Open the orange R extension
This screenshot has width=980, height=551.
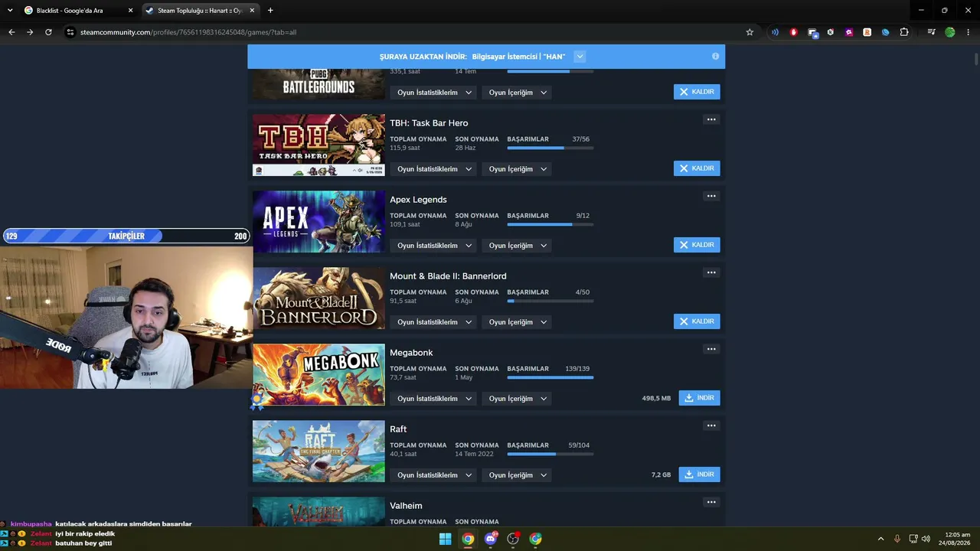[x=867, y=32]
